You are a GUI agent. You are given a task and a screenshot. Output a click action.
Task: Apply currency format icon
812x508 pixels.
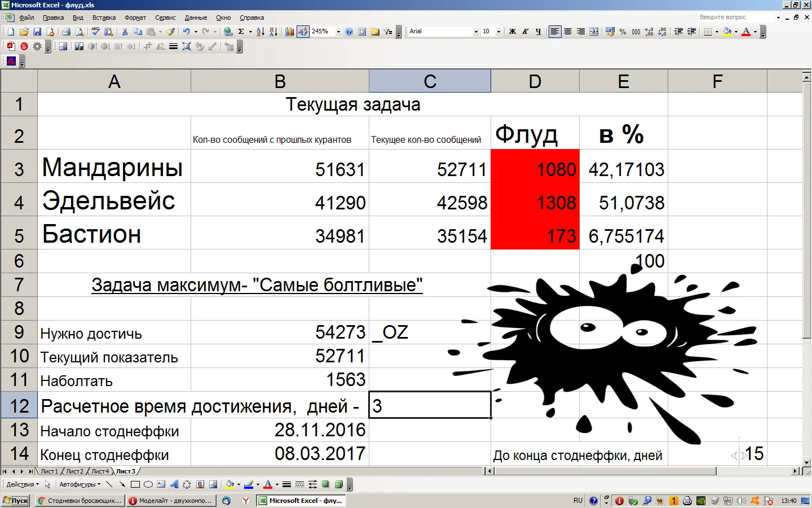pos(610,32)
